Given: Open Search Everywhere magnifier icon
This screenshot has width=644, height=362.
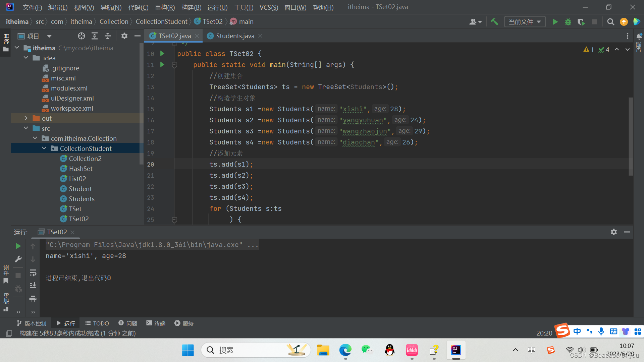Looking at the screenshot, I should 610,22.
